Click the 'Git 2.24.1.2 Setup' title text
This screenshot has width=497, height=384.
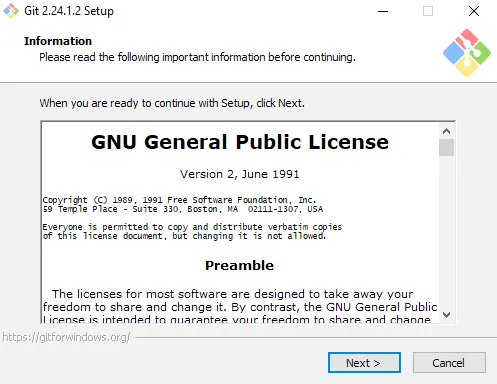pos(69,11)
